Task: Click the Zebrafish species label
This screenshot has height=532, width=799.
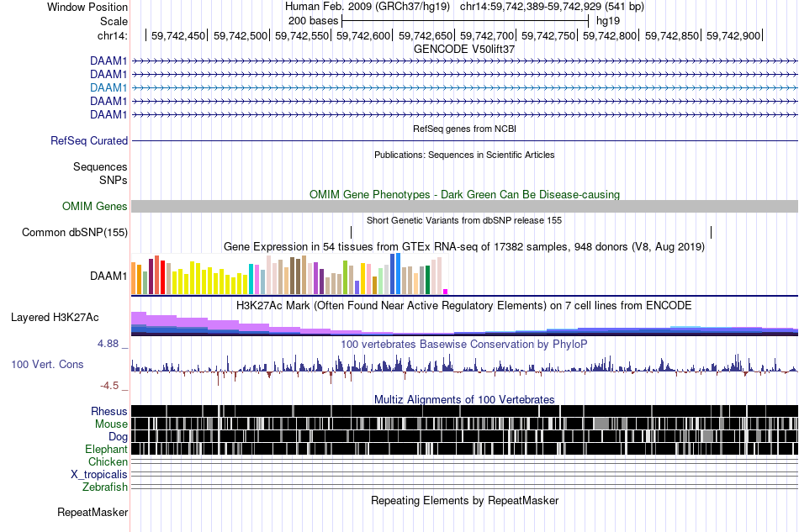Action: pyautogui.click(x=105, y=487)
